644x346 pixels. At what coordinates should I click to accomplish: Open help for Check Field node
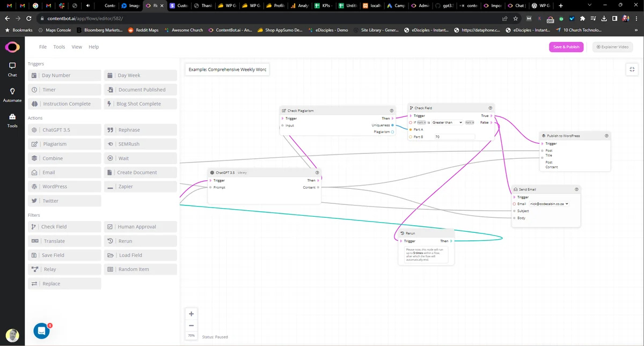point(490,108)
